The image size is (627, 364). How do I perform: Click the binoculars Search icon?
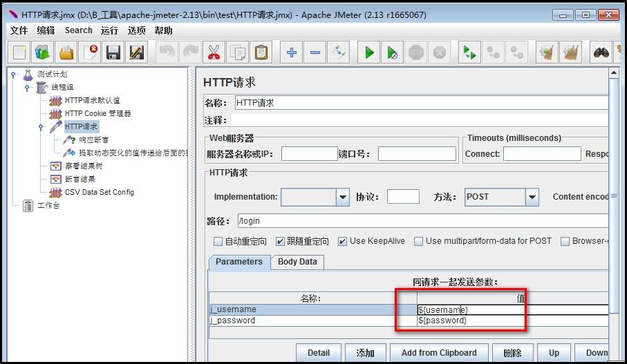(x=601, y=52)
